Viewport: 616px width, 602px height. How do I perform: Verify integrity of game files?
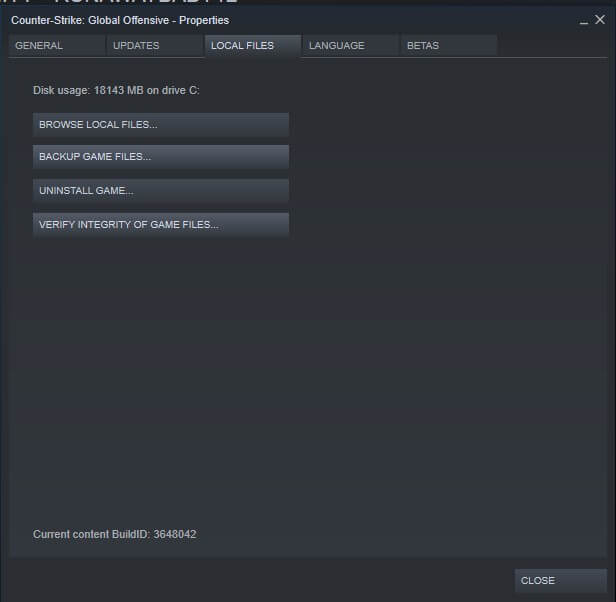click(161, 224)
